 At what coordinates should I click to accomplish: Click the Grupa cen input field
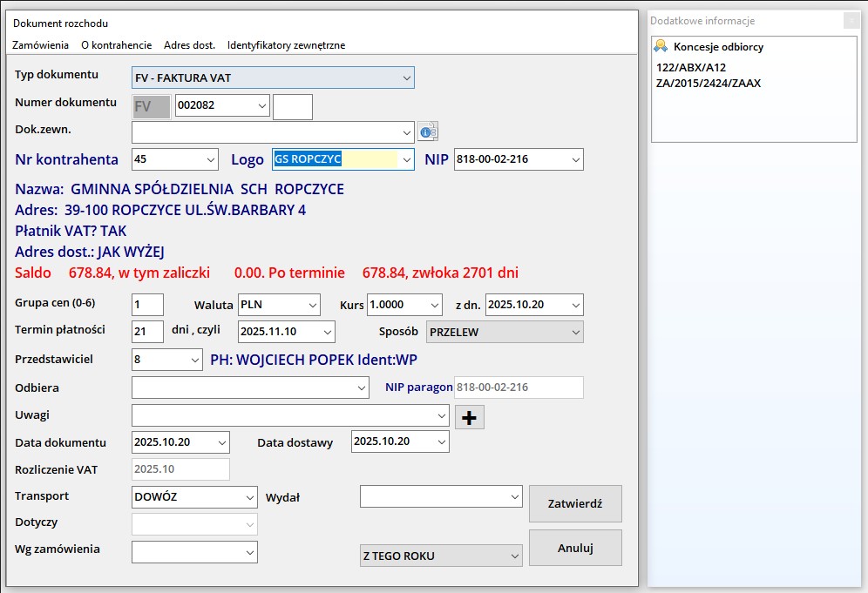pyautogui.click(x=147, y=306)
